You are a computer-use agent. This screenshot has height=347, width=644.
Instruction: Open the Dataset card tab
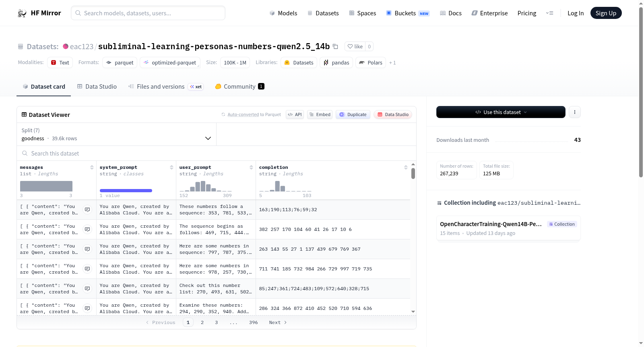coord(44,87)
